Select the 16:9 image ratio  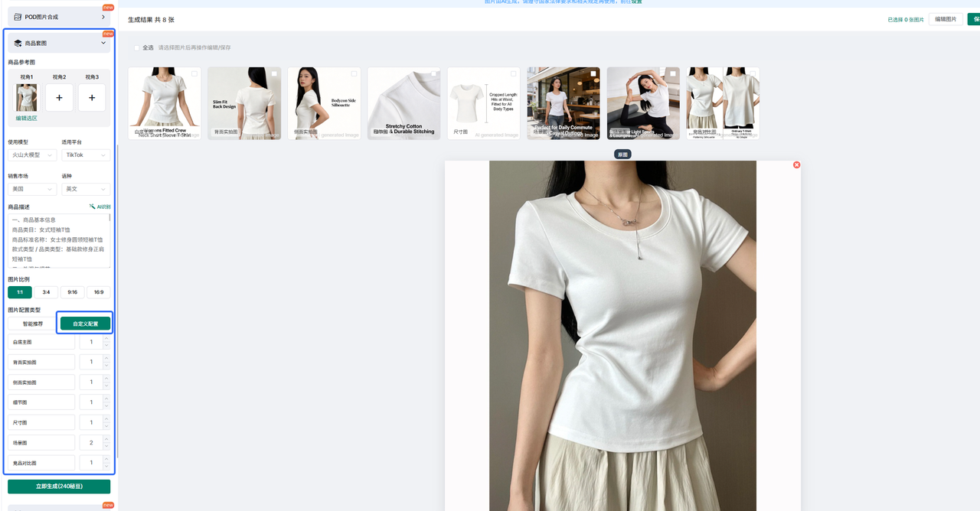(x=99, y=292)
